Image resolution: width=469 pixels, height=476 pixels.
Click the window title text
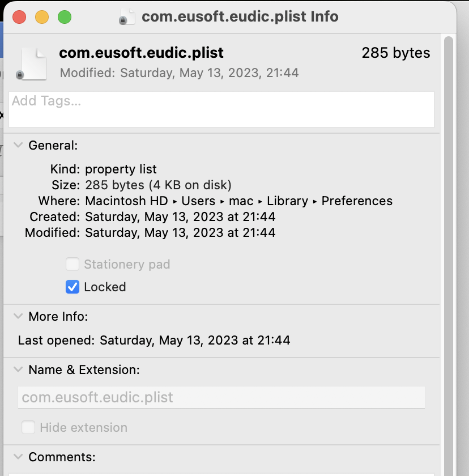pyautogui.click(x=240, y=16)
